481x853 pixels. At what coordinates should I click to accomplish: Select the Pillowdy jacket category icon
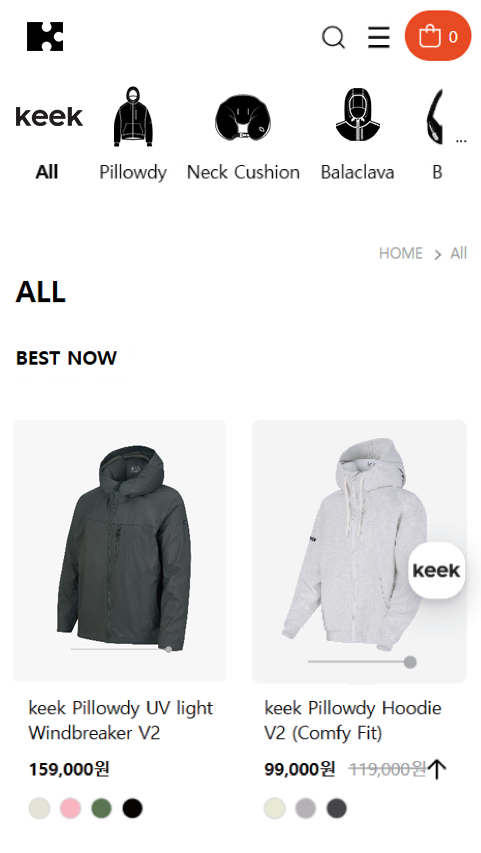[133, 116]
